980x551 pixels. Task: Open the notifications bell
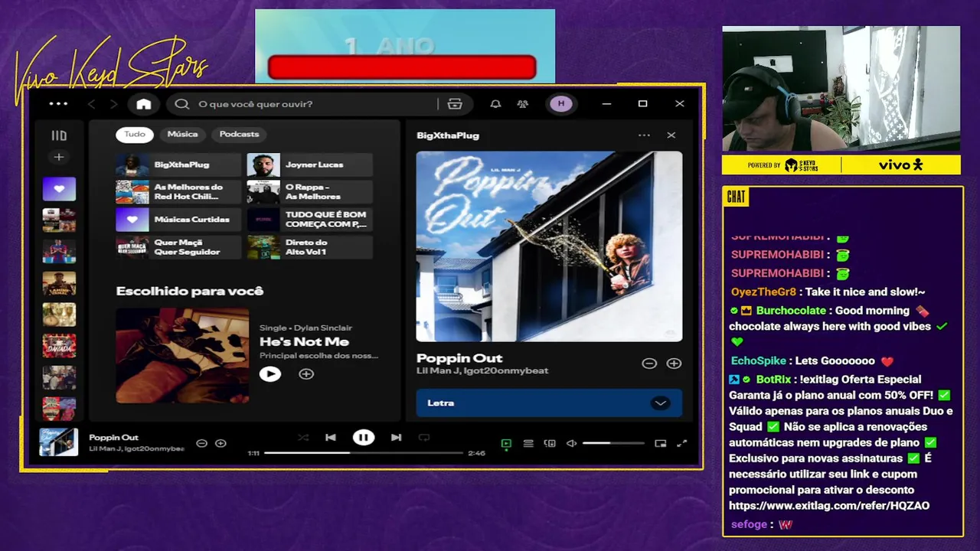coord(495,104)
